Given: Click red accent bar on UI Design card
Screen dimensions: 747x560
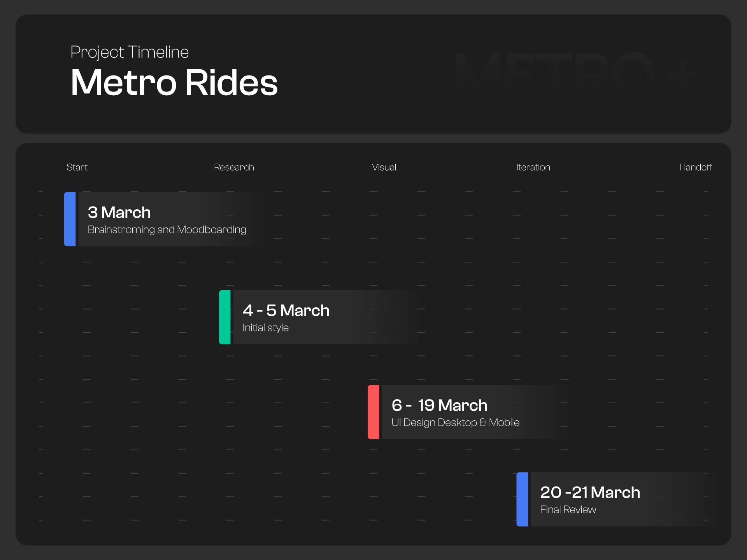Looking at the screenshot, I should coord(373,412).
